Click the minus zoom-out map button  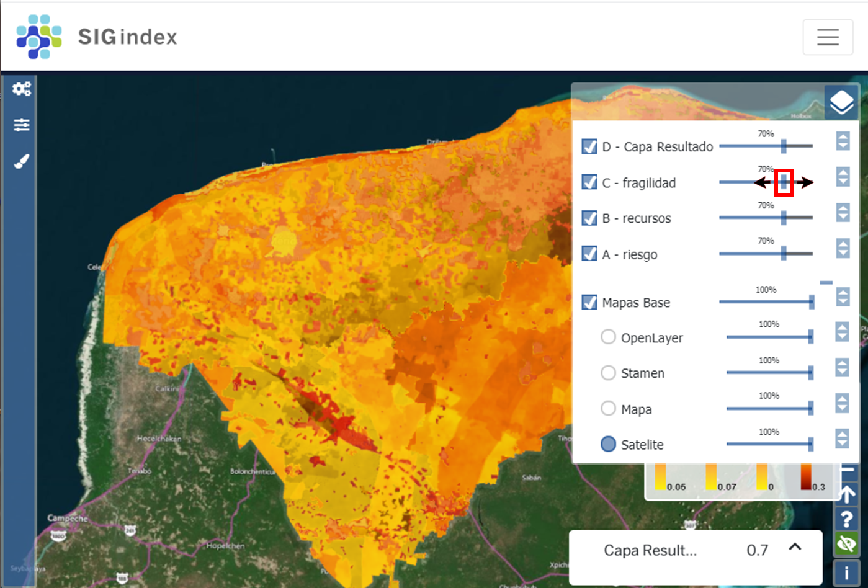[848, 471]
